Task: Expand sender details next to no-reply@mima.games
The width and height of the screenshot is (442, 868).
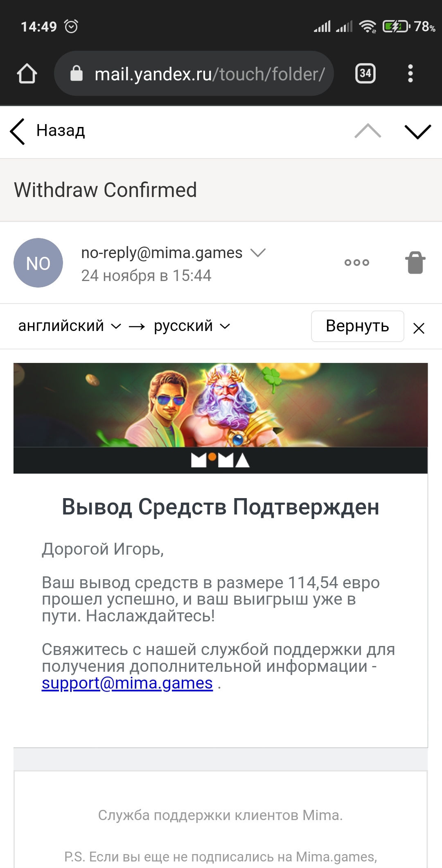Action: (x=258, y=253)
